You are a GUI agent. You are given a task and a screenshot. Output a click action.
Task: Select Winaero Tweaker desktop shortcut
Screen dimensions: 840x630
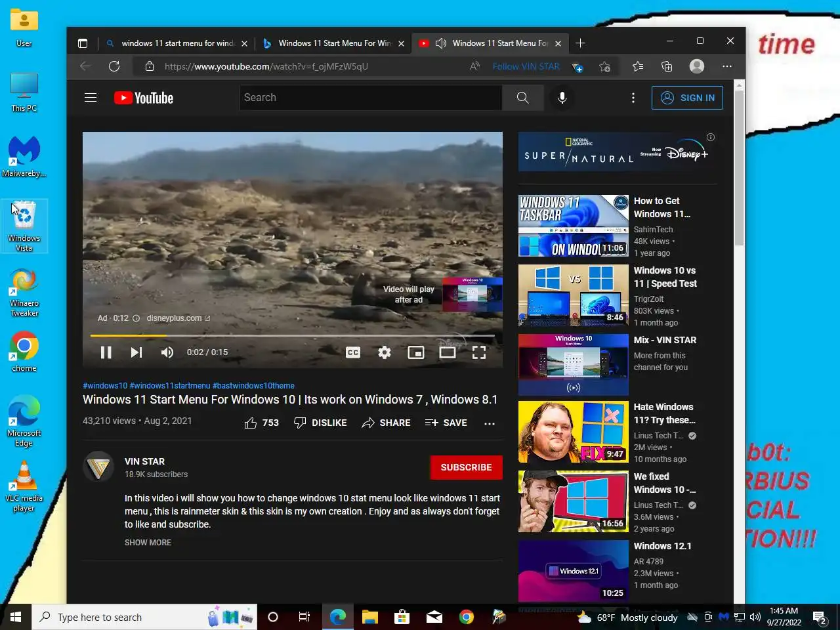24,292
